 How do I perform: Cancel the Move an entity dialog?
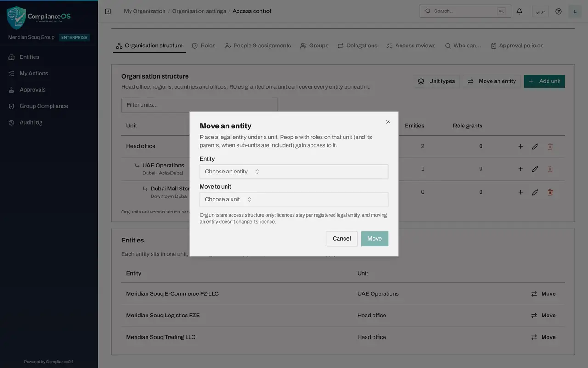coord(342,239)
